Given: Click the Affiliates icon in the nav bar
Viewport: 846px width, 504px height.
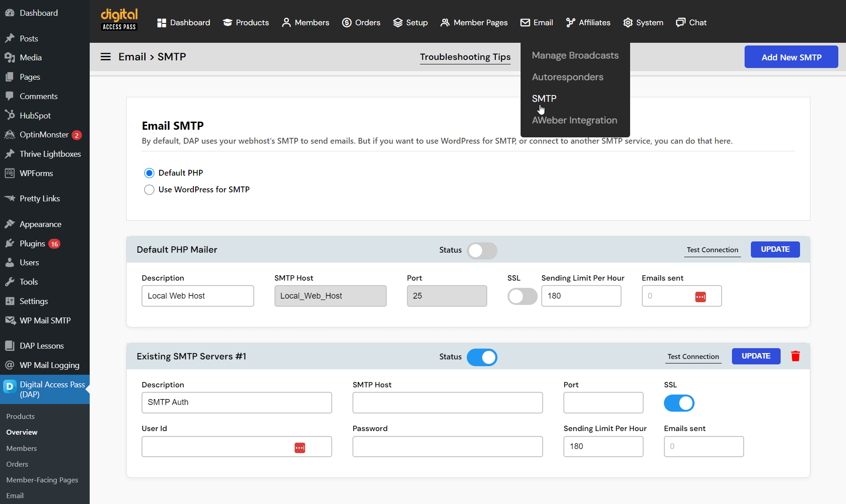Looking at the screenshot, I should (570, 22).
